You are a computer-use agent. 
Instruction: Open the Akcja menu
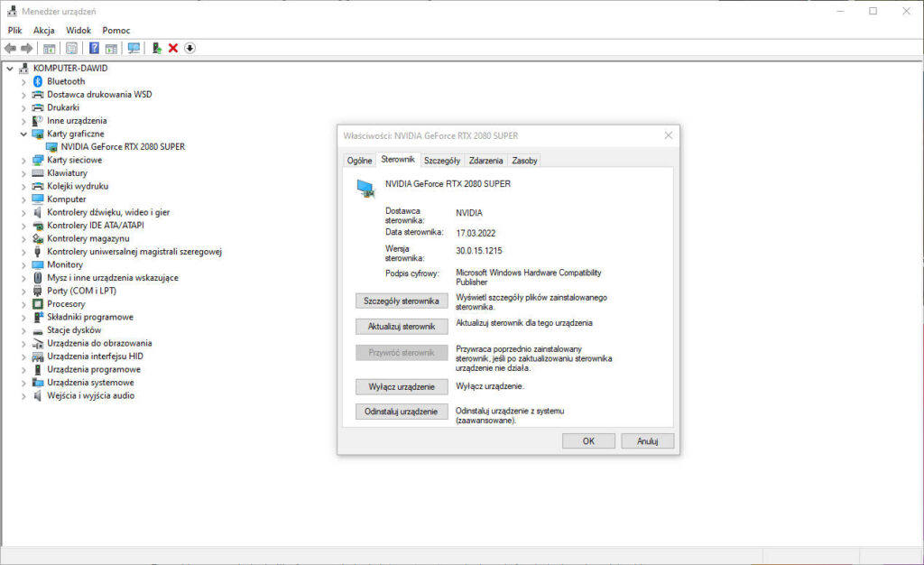pyautogui.click(x=43, y=30)
